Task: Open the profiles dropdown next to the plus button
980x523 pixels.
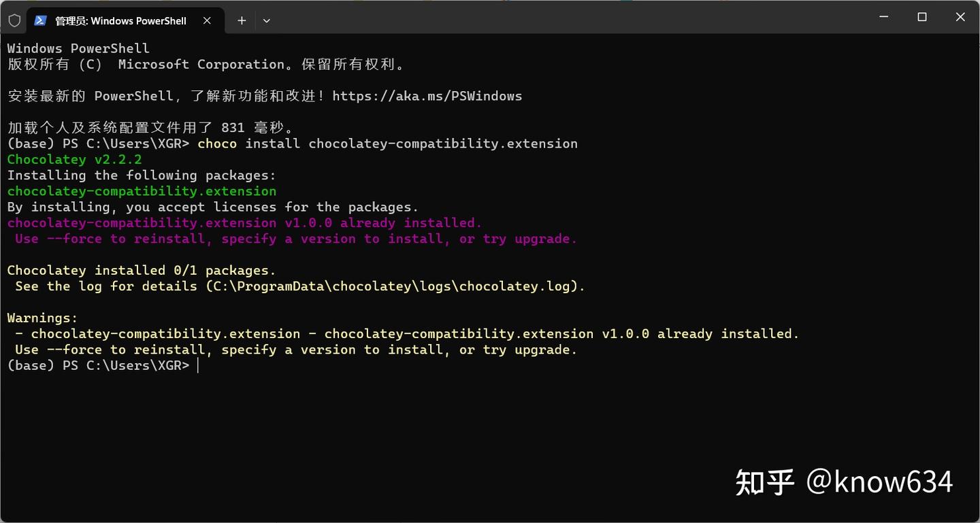Action: click(266, 20)
